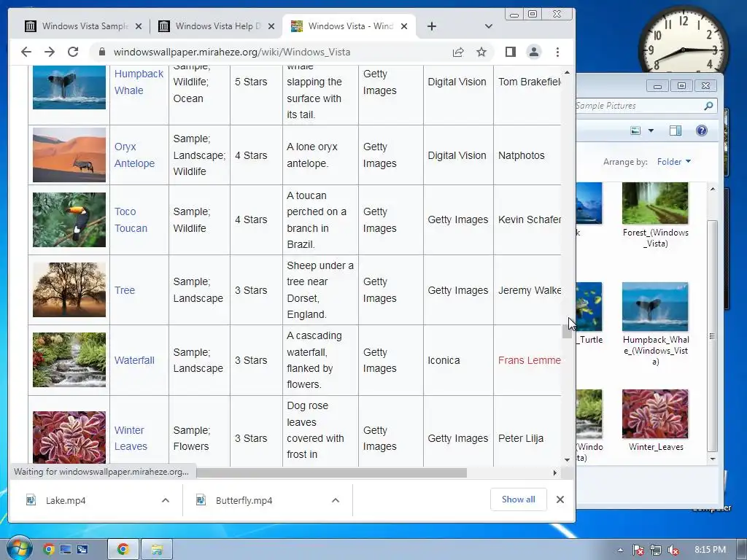Select the Windows Vista - Wind tab
747x560 pixels.
(x=349, y=26)
